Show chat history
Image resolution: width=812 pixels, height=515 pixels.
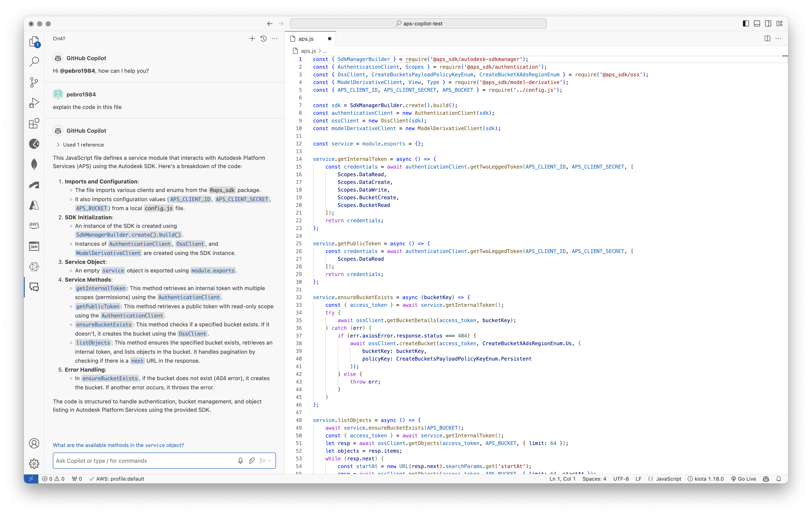263,38
